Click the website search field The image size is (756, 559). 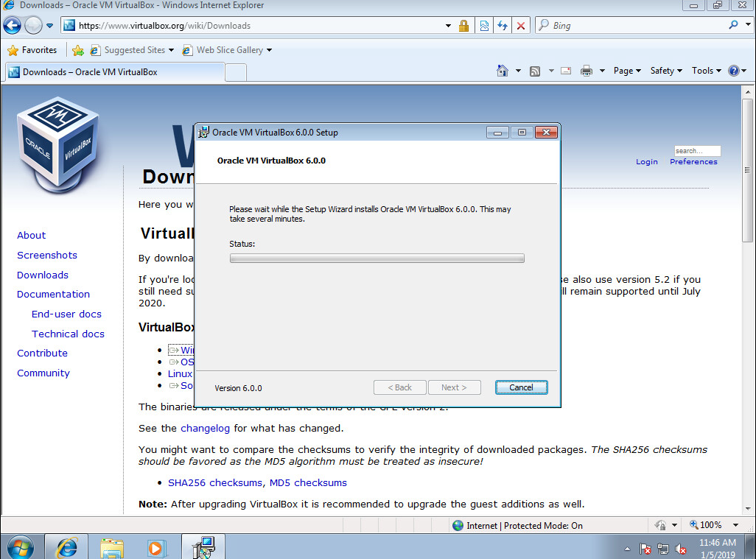tap(697, 151)
